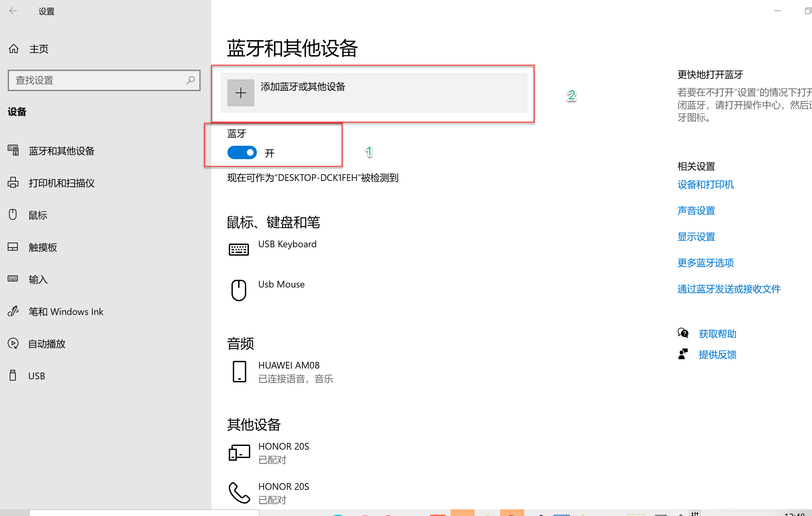Click the HONOR 20S phone handset icon
Image resolution: width=812 pixels, height=516 pixels.
(239, 493)
